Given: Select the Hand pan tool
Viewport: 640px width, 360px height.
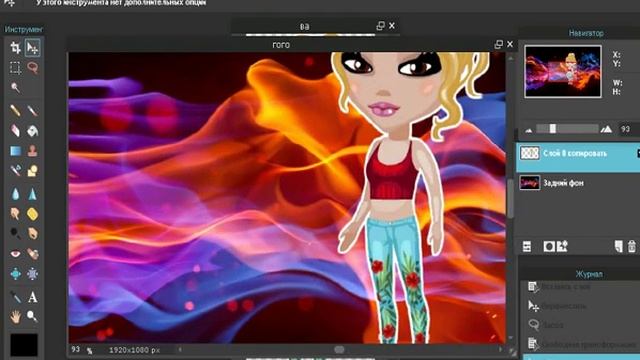Looking at the screenshot, I should coord(15,316).
